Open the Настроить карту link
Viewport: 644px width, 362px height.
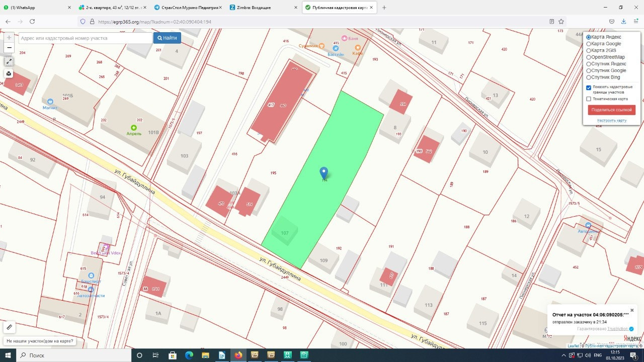click(x=612, y=121)
